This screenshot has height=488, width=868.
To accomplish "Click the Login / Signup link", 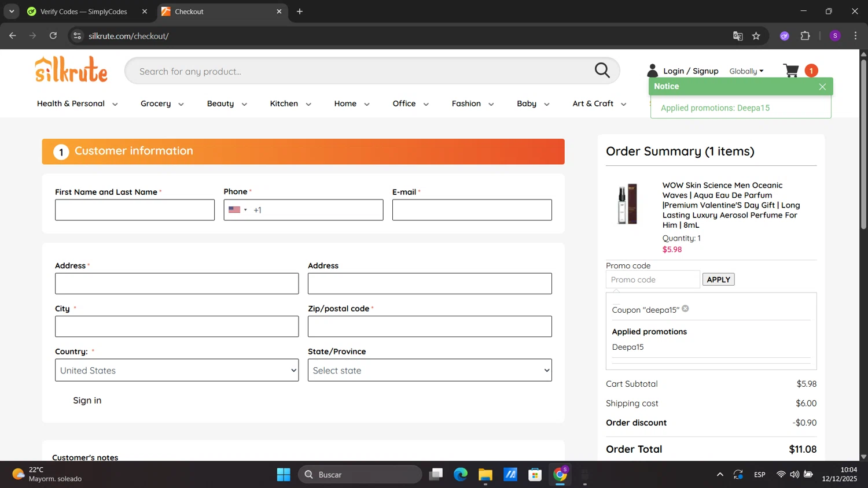I will coord(690,71).
